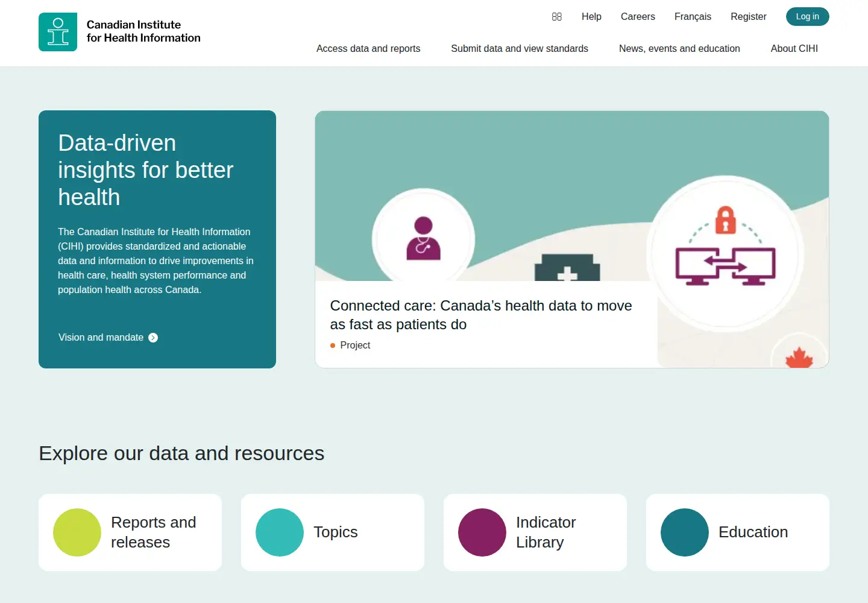Click the Data-driven insights for better health heading
The width and height of the screenshot is (868, 603).
pos(145,170)
